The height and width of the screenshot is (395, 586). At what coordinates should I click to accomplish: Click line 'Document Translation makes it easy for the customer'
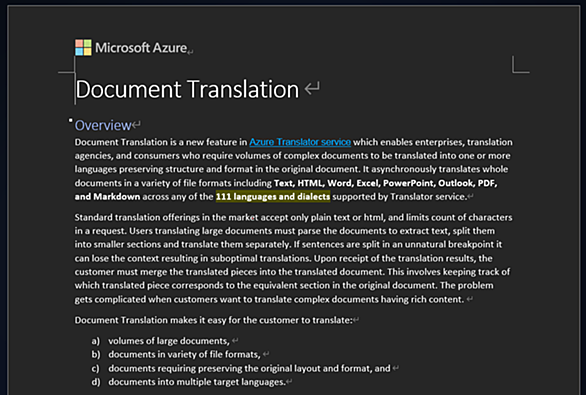coord(213,320)
